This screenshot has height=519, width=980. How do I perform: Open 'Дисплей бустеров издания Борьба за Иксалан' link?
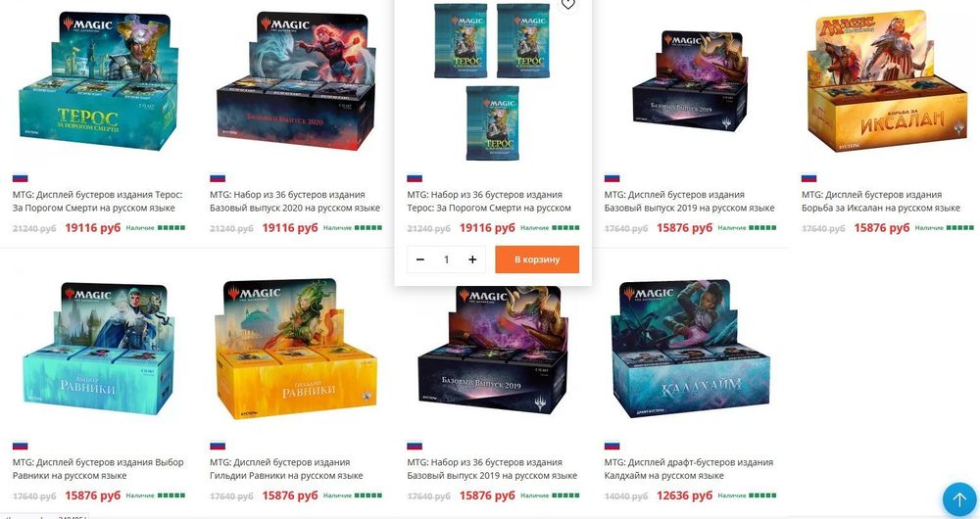point(881,201)
